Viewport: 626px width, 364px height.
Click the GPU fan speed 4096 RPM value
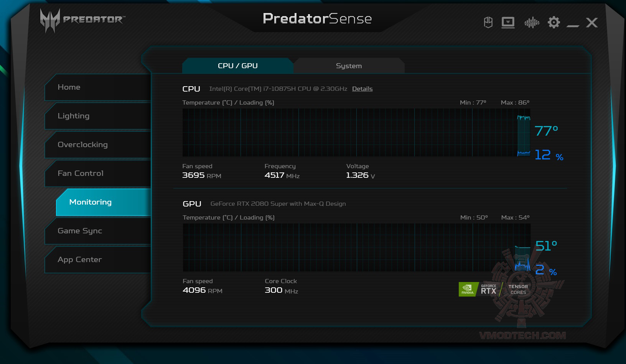coord(203,290)
